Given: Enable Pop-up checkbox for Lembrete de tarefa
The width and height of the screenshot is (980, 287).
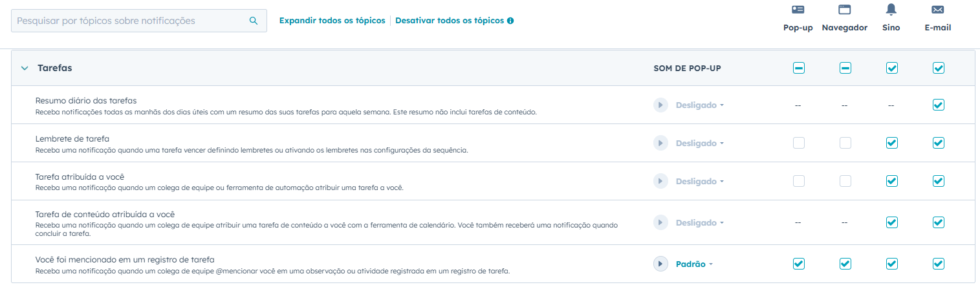Looking at the screenshot, I should click(799, 143).
